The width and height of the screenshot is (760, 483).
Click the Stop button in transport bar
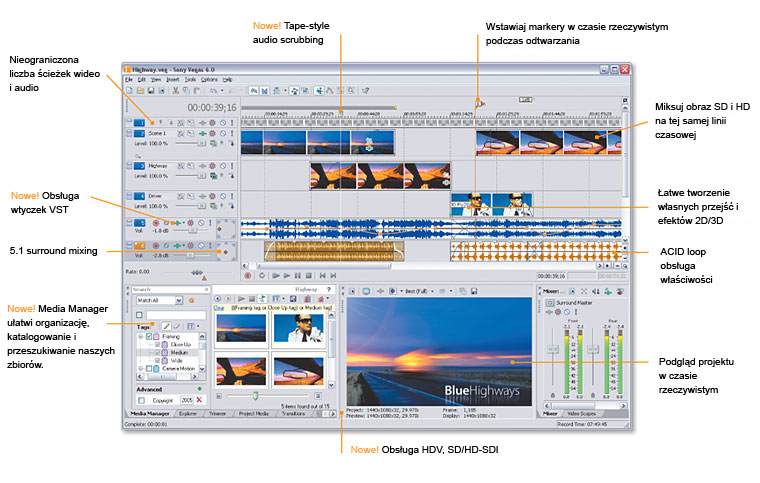click(309, 276)
